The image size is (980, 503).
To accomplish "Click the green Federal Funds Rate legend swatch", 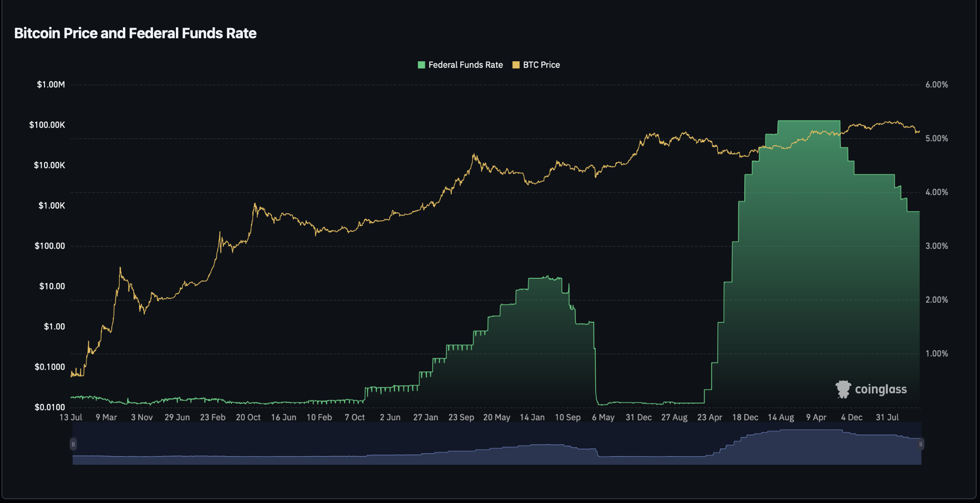I will pyautogui.click(x=421, y=65).
